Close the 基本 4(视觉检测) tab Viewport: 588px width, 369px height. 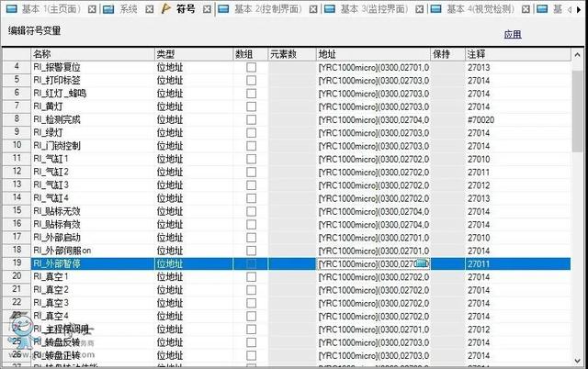pos(526,9)
